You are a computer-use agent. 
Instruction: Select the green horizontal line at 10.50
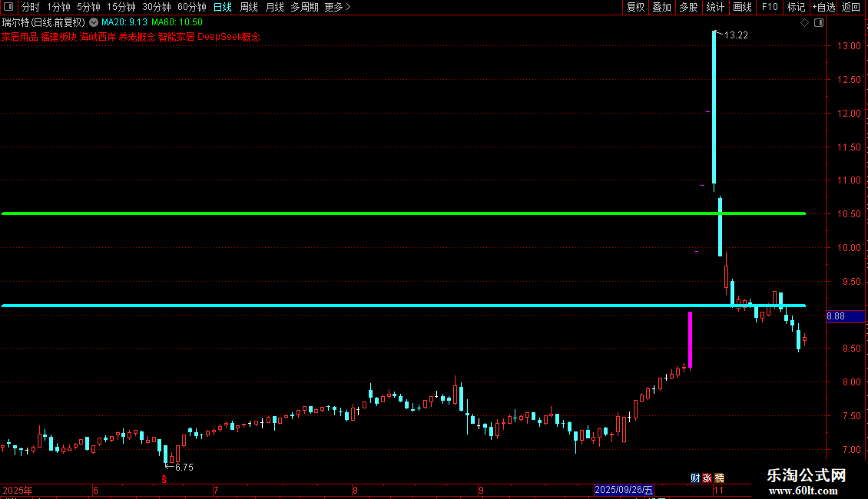point(403,213)
